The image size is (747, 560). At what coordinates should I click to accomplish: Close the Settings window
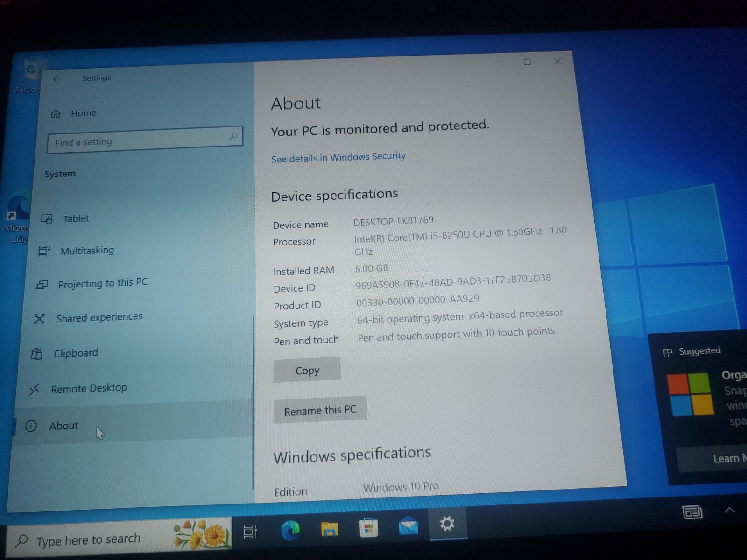(x=557, y=61)
